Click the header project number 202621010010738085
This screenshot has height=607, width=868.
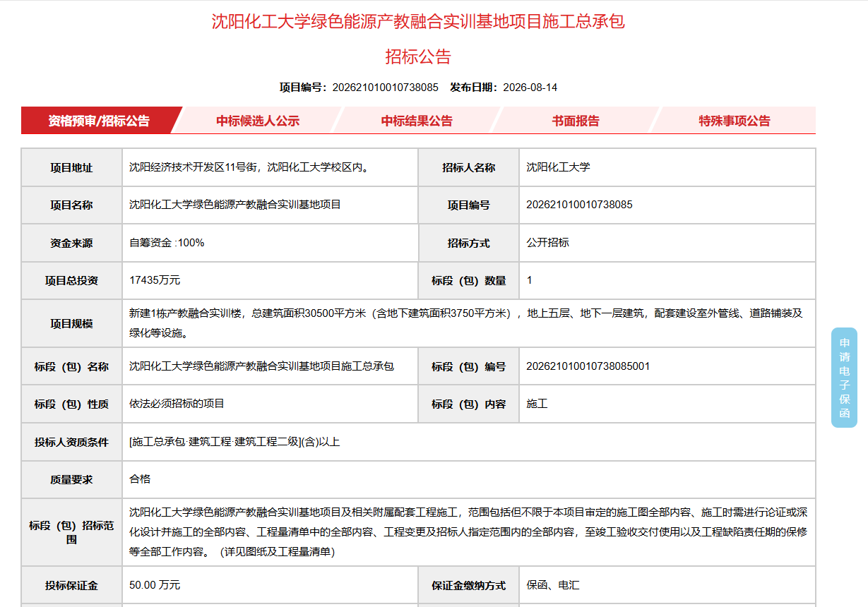click(x=385, y=88)
